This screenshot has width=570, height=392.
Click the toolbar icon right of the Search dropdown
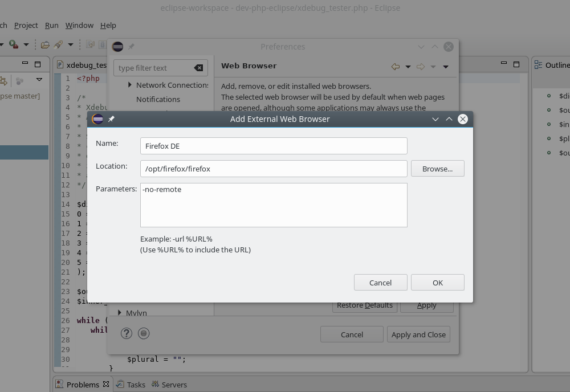[x=90, y=44]
